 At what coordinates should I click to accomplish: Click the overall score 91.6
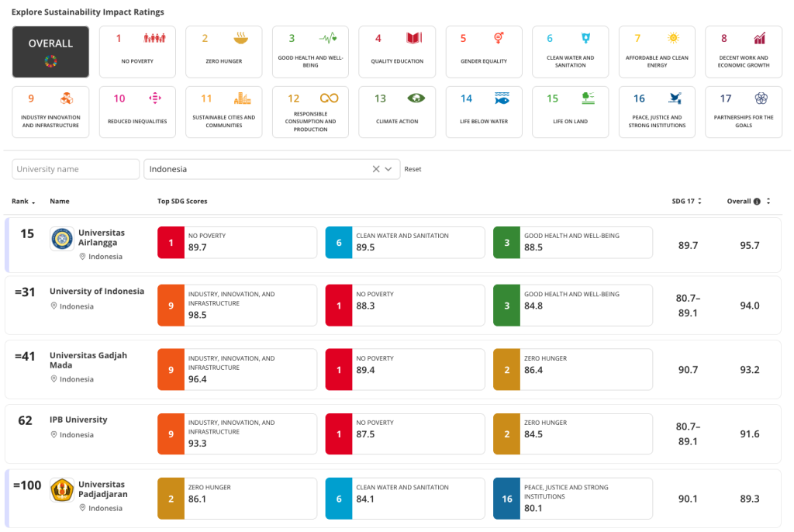click(x=750, y=434)
